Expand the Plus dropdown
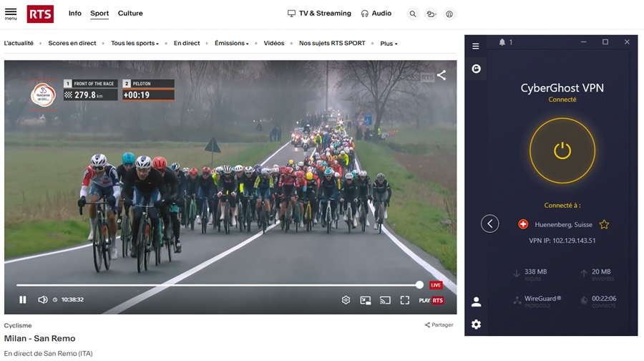The width and height of the screenshot is (644, 361). 389,44
